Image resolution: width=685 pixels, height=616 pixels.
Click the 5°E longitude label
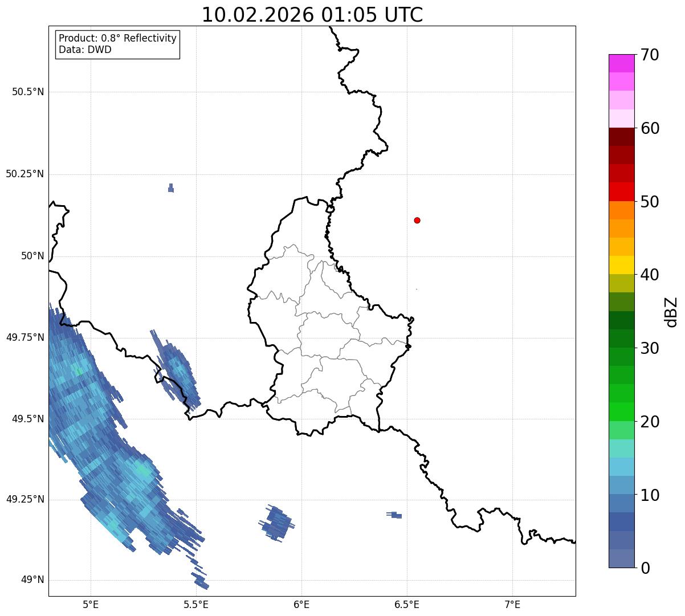tap(91, 605)
